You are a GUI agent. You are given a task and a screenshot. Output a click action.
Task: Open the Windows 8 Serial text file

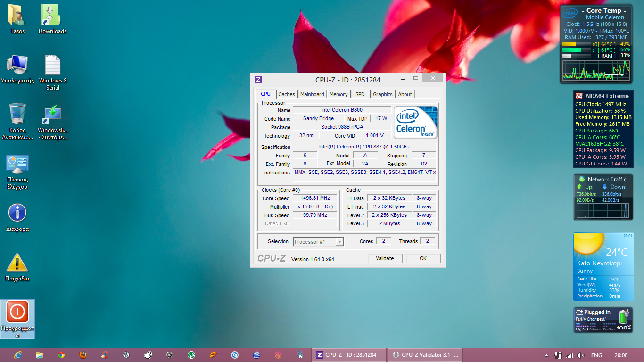coord(52,73)
